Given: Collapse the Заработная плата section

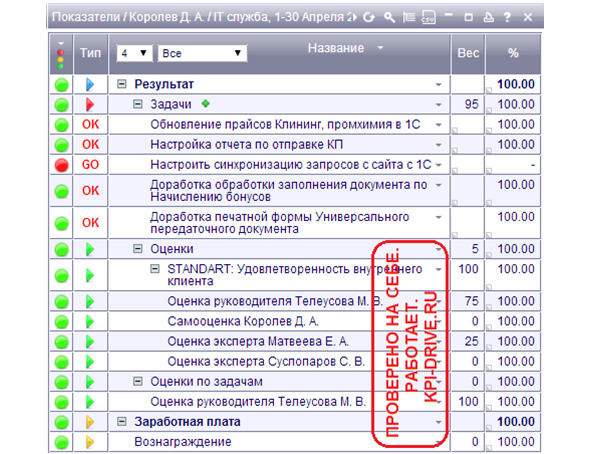Looking at the screenshot, I should (121, 421).
